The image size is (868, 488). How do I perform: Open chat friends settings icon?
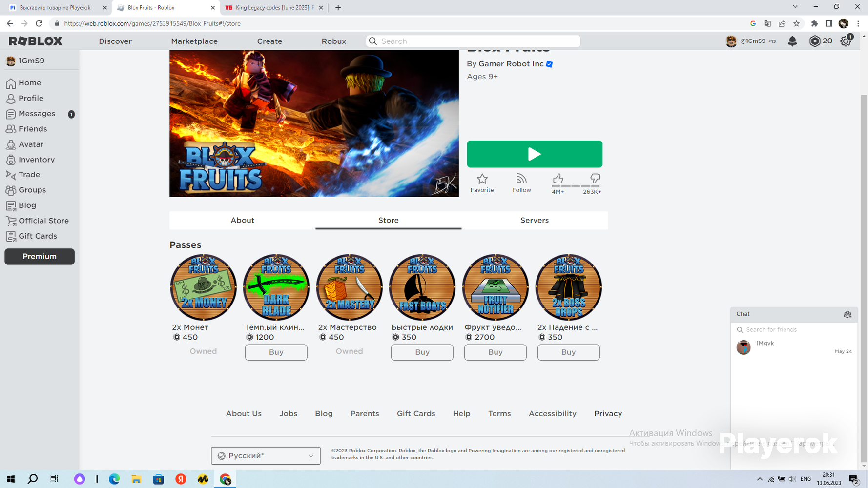pyautogui.click(x=847, y=314)
